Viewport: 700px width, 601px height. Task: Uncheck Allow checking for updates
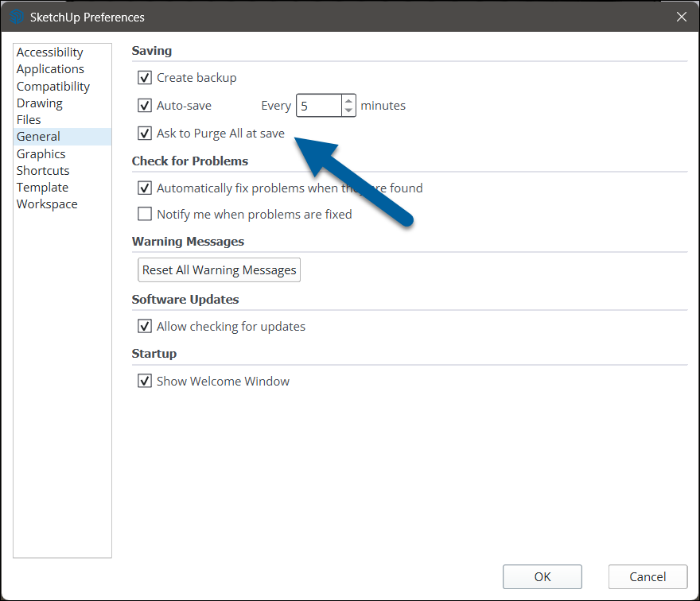(145, 326)
